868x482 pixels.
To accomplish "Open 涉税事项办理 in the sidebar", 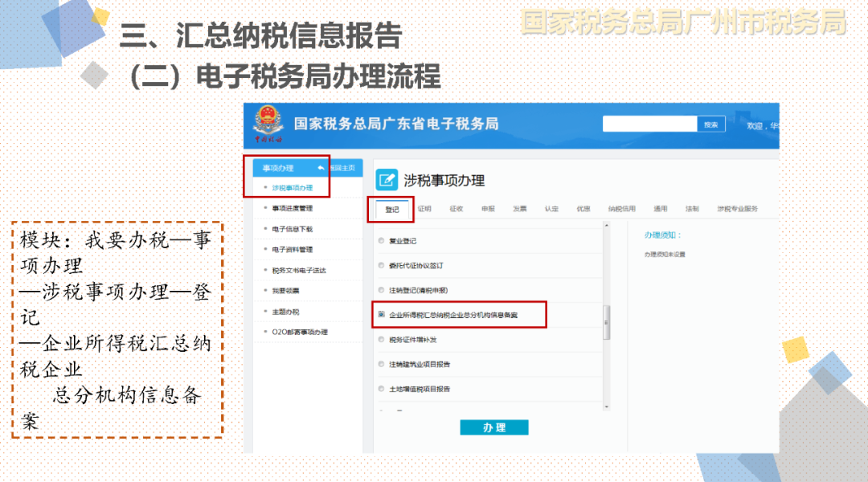I will [x=293, y=188].
